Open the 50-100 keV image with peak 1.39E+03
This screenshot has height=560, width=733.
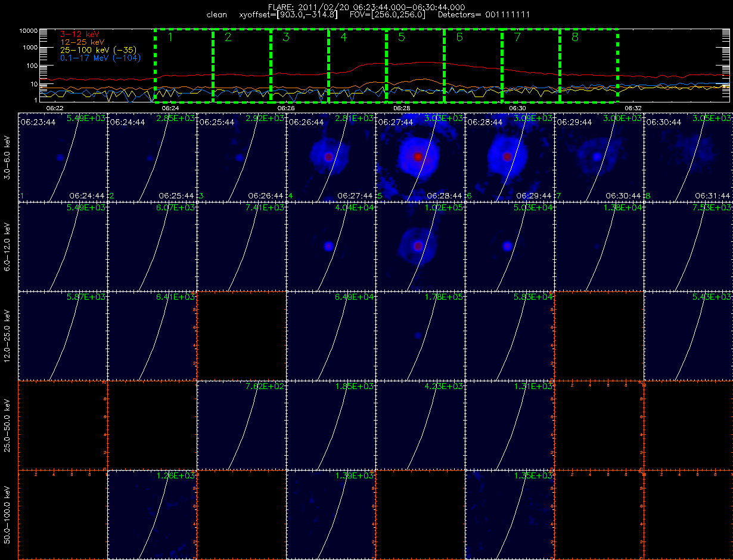[x=331, y=514]
